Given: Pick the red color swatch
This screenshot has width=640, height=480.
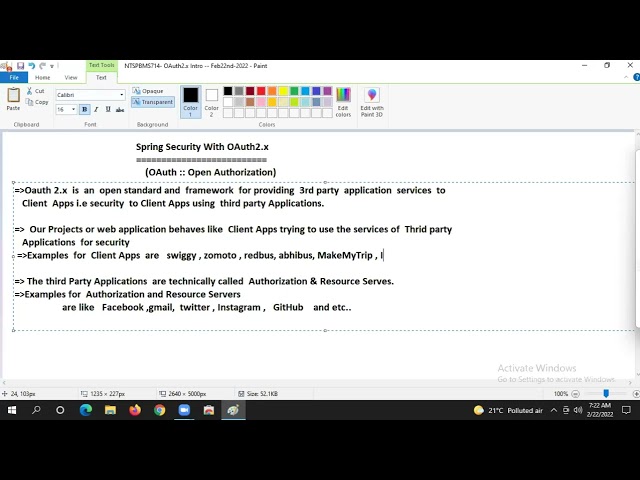Looking at the screenshot, I should 261,91.
